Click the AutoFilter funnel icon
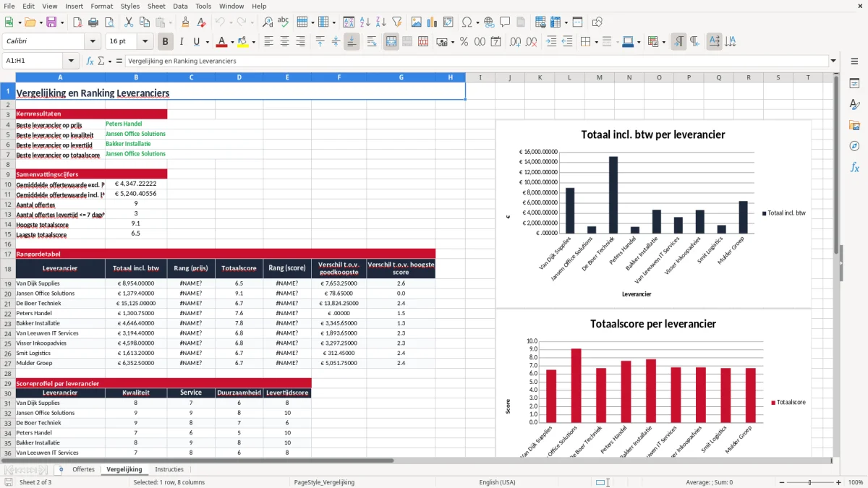 [396, 22]
